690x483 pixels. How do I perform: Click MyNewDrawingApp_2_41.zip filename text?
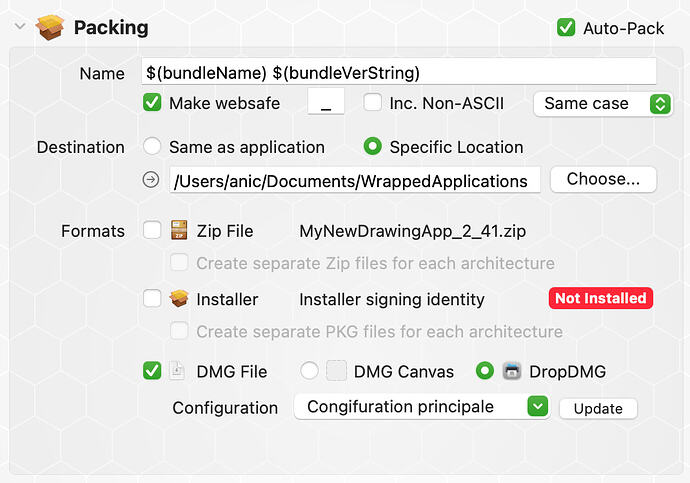point(412,231)
